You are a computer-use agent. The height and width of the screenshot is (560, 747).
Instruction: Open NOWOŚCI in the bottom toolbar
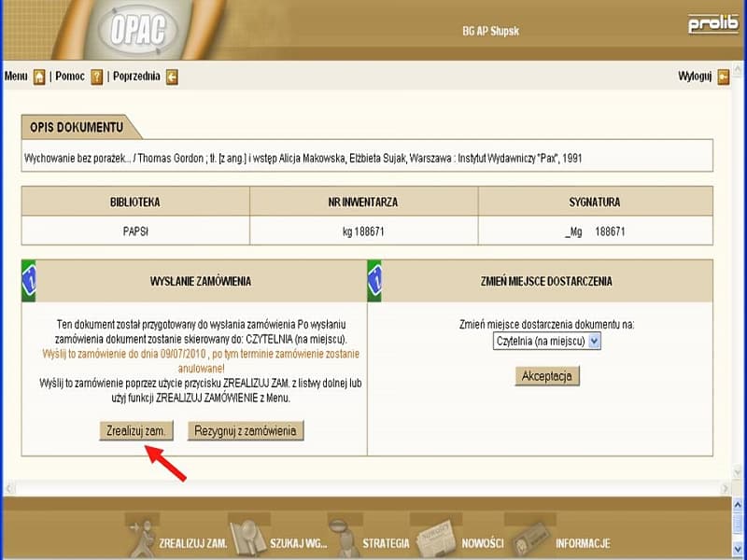click(x=482, y=542)
